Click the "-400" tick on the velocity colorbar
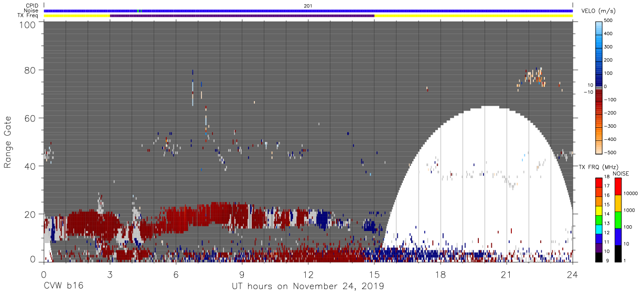 [609, 139]
